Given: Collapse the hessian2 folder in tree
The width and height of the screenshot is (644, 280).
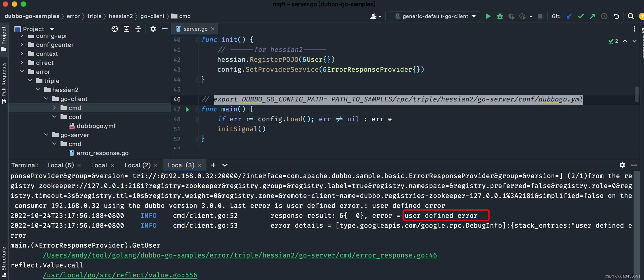Looking at the screenshot, I should pyautogui.click(x=38, y=90).
